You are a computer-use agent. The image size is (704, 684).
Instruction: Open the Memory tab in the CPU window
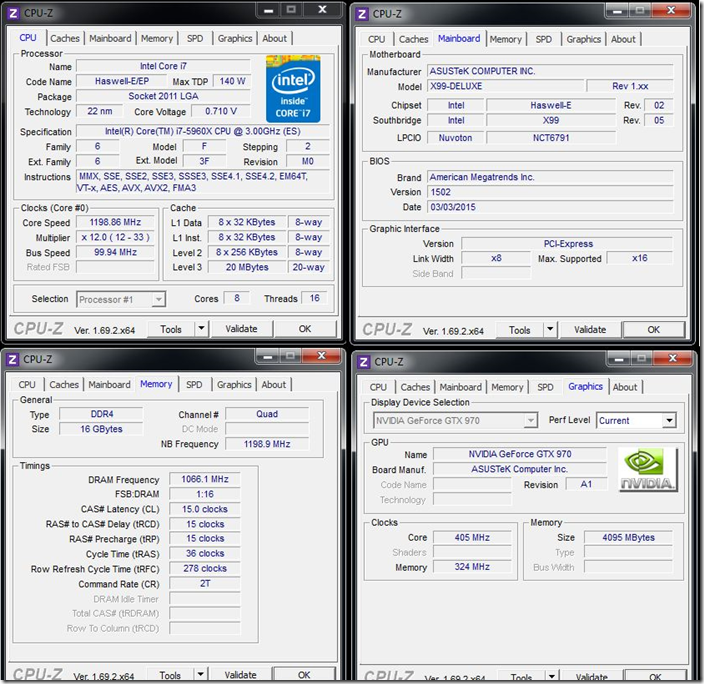157,39
